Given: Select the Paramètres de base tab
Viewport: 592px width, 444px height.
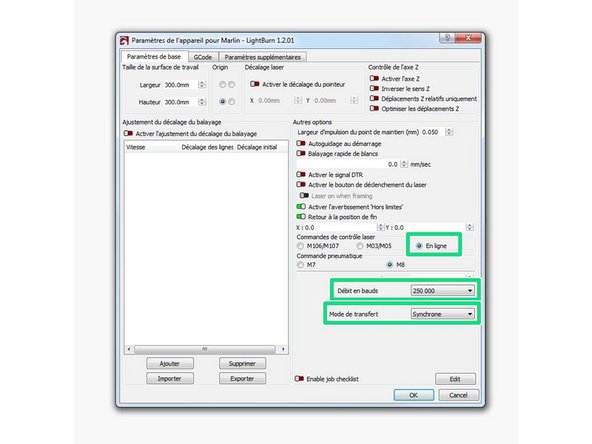Looking at the screenshot, I should point(154,57).
